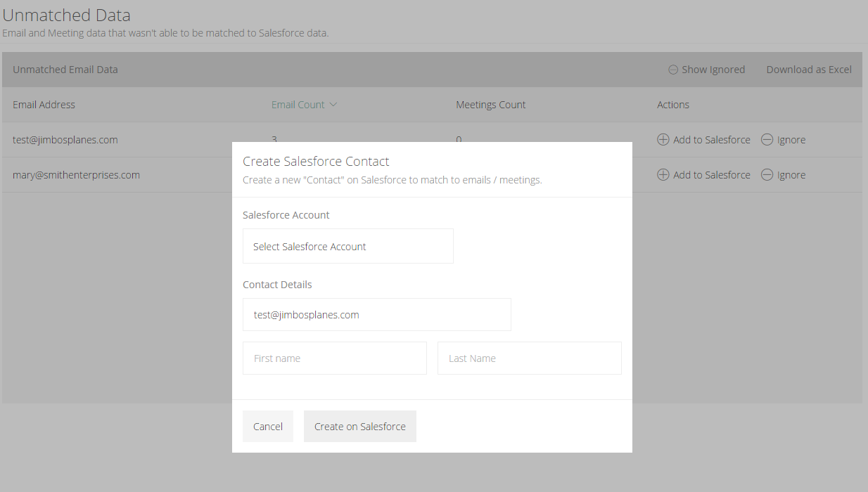
Task: Click the minus Ignore icon in test@jimbosplanes.com row
Action: coord(767,140)
